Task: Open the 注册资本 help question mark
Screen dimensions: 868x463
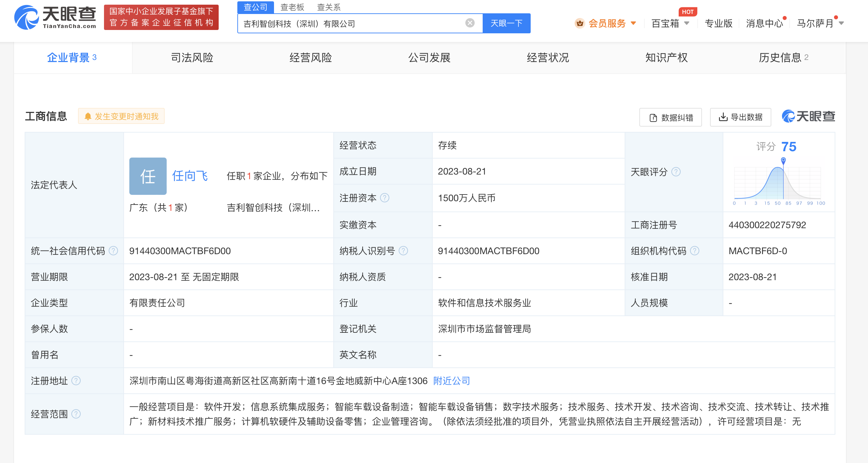Action: [x=384, y=198]
